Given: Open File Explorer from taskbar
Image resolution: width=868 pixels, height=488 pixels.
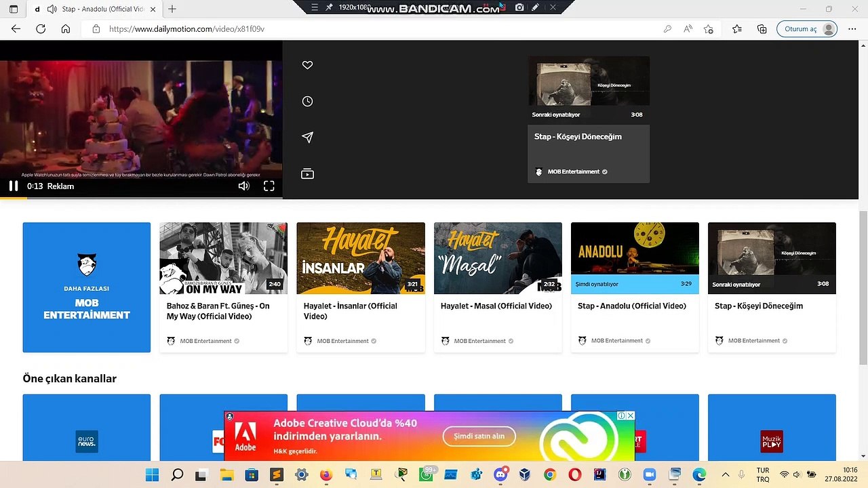Looking at the screenshot, I should click(x=226, y=474).
